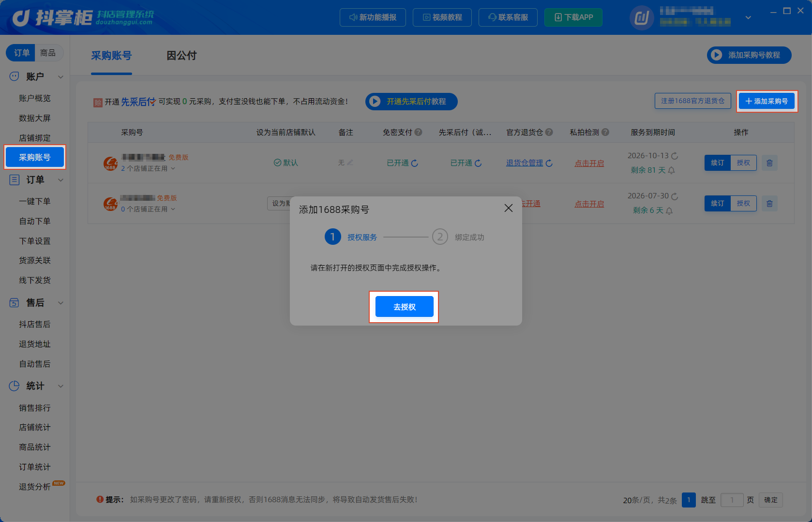Open 数据大屏 in the sidebar
812x522 pixels.
tap(35, 118)
